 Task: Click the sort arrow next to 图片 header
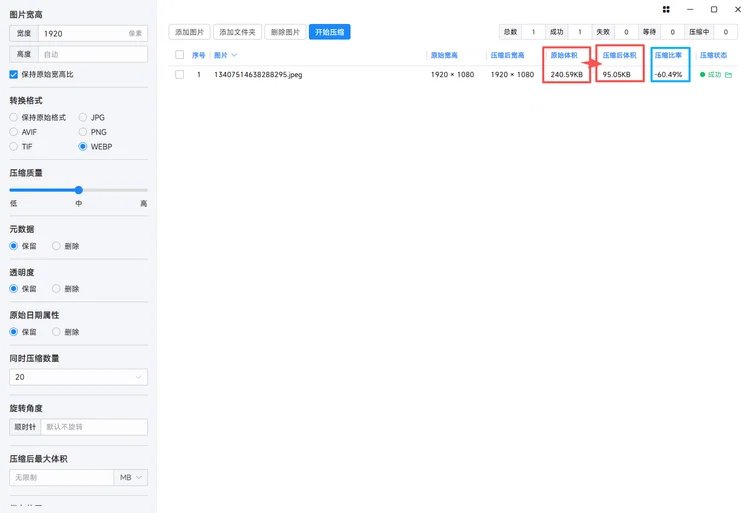[234, 55]
